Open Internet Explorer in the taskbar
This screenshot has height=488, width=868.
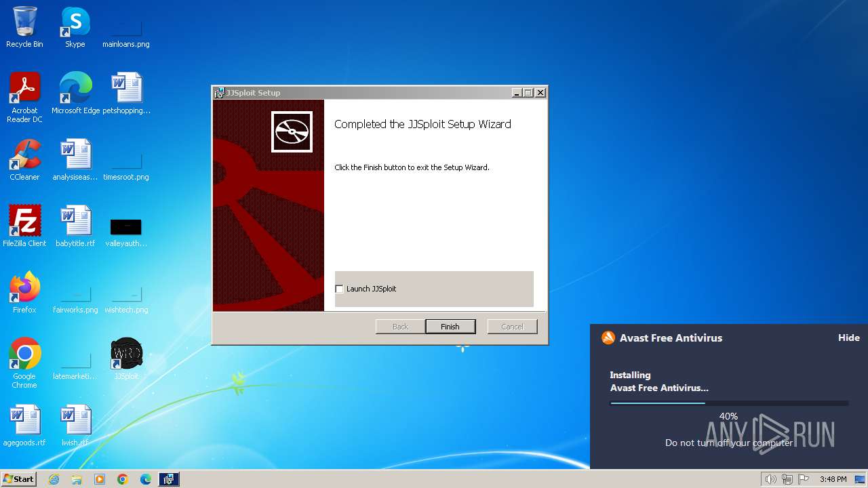(x=54, y=479)
